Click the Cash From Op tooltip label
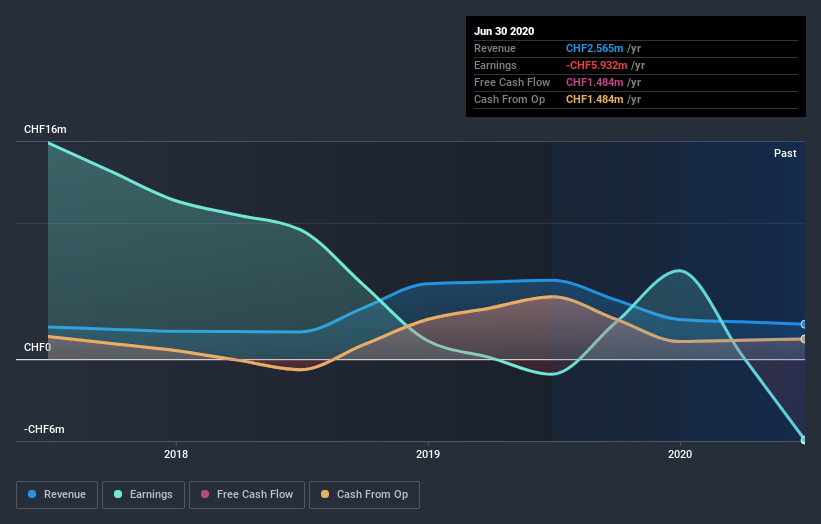The height and width of the screenshot is (524, 821). pos(509,99)
